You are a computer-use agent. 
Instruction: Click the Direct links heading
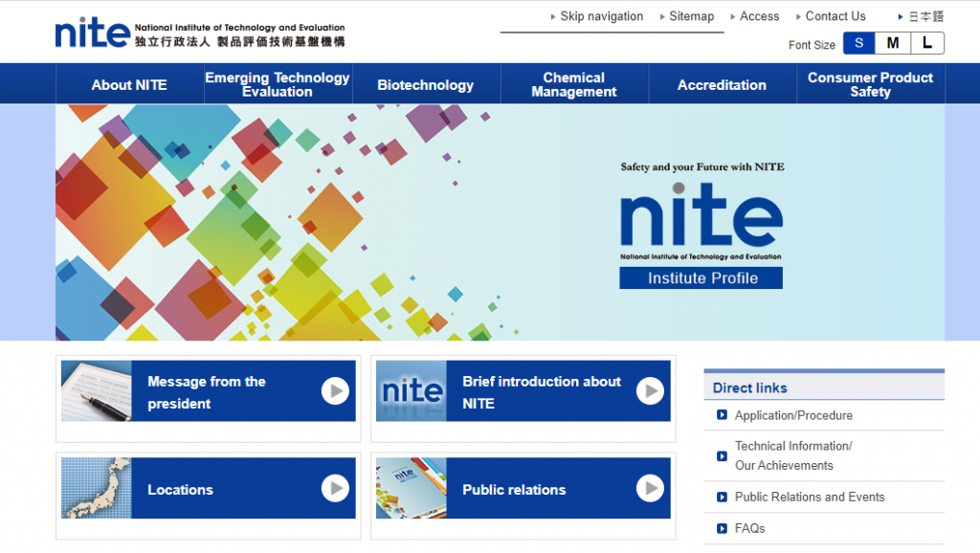pyautogui.click(x=750, y=388)
